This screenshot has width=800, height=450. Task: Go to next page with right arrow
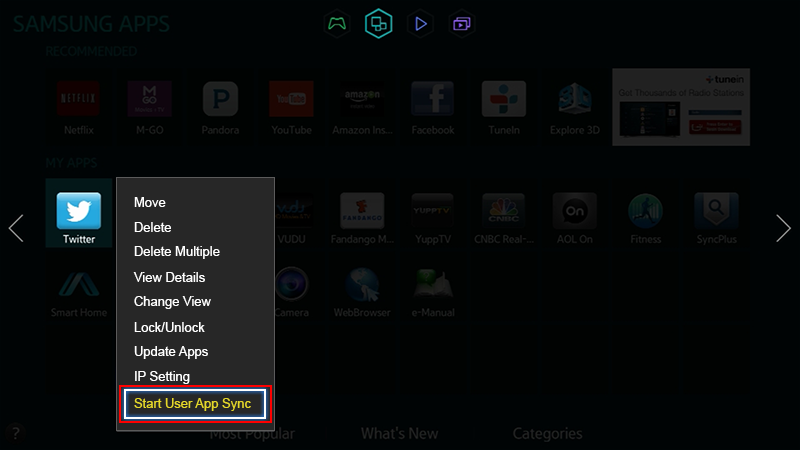tap(783, 229)
